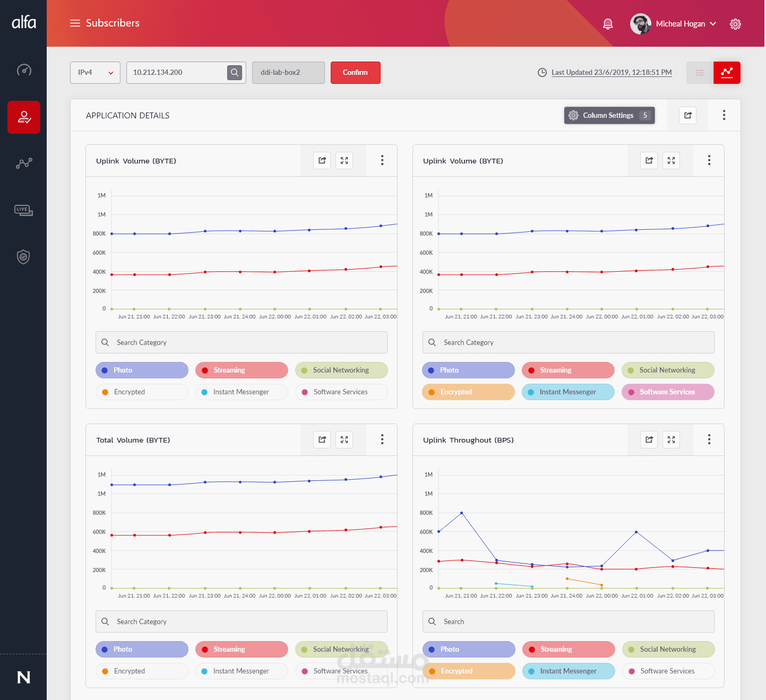Click the Confirm button
The image size is (766, 700).
pyautogui.click(x=355, y=73)
